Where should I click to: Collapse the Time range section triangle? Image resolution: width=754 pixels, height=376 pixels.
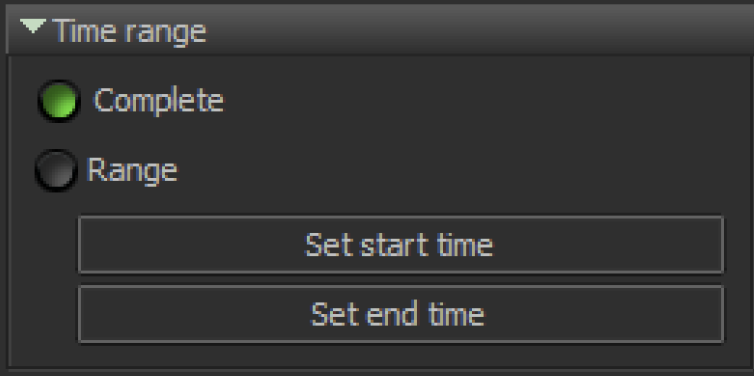[x=33, y=26]
